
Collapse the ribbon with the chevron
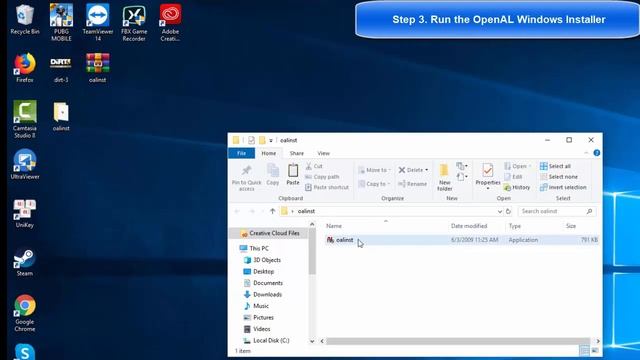tap(586, 153)
